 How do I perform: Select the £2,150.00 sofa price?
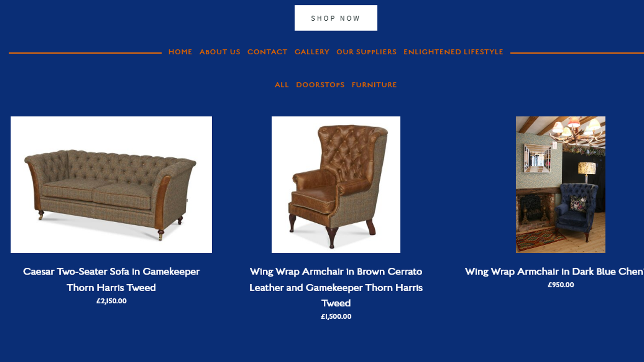click(111, 301)
